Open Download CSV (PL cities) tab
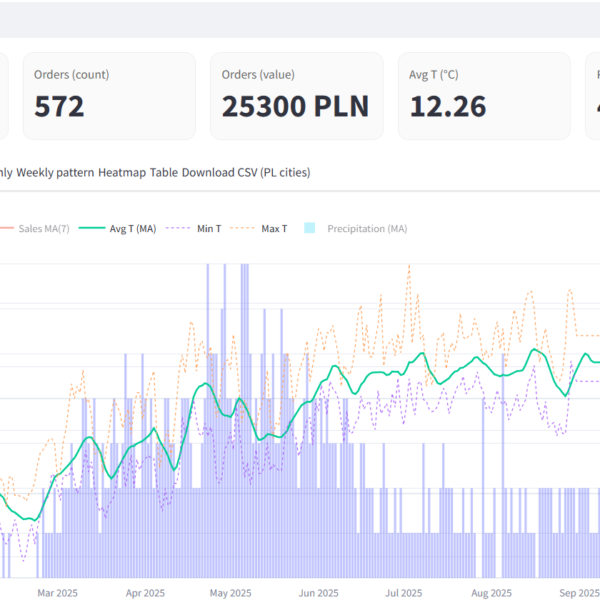600x600 pixels. (247, 172)
